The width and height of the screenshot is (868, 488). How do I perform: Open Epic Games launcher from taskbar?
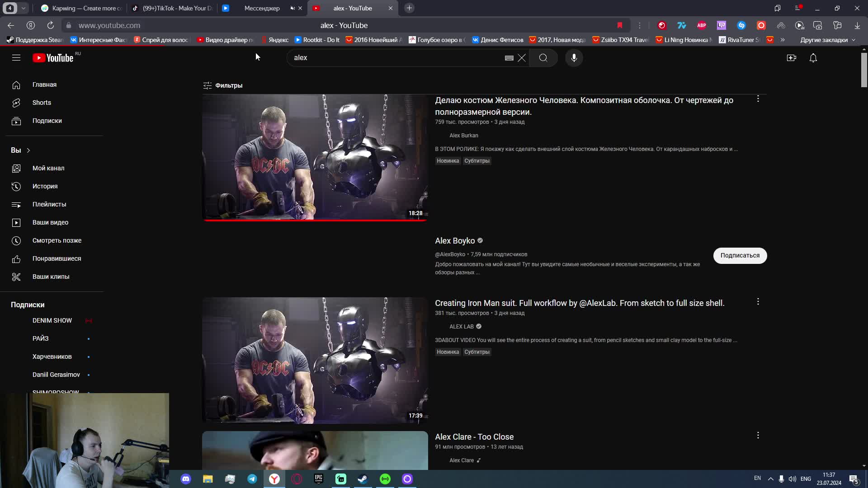319,479
